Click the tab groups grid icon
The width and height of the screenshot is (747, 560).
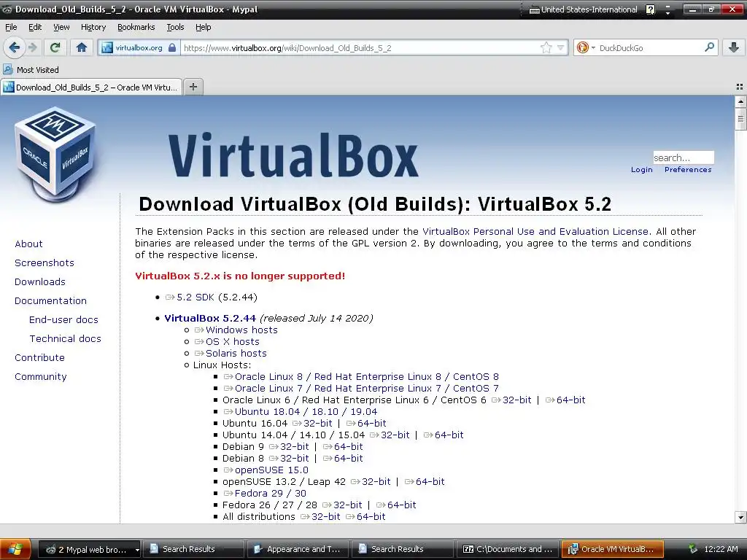click(x=740, y=87)
